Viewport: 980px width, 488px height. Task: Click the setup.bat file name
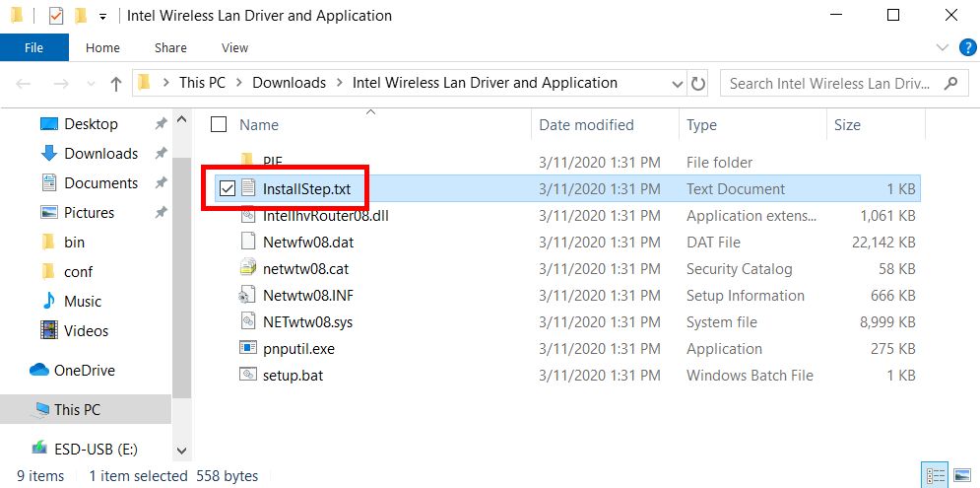click(294, 376)
